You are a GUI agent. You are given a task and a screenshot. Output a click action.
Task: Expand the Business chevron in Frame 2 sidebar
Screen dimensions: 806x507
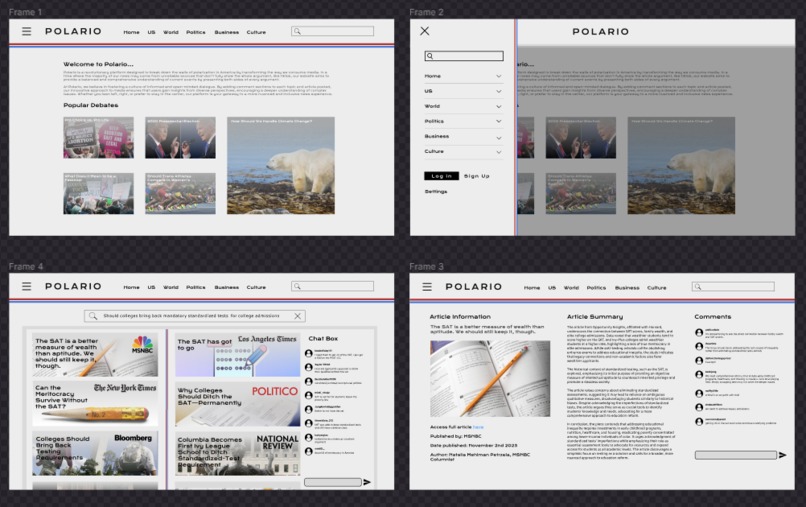tap(499, 138)
